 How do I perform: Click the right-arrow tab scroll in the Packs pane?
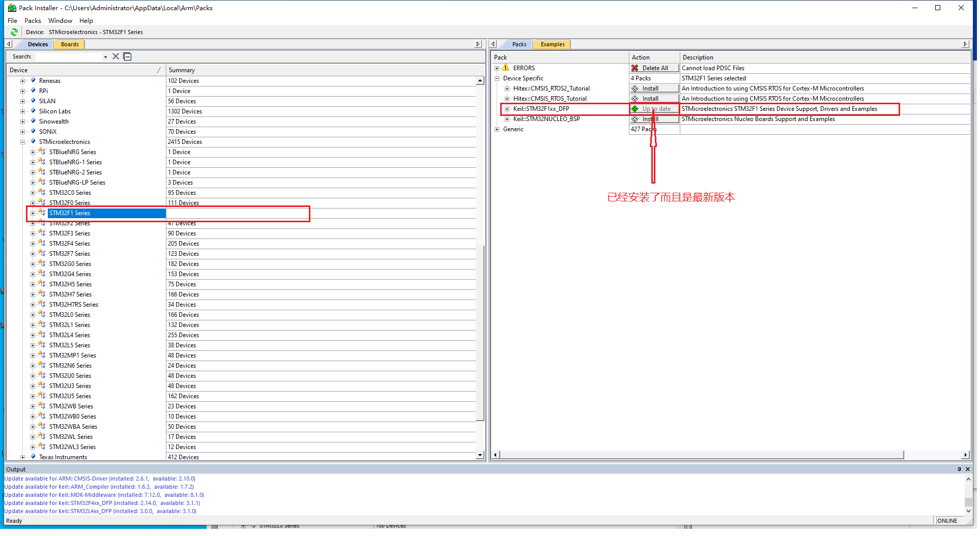point(965,44)
